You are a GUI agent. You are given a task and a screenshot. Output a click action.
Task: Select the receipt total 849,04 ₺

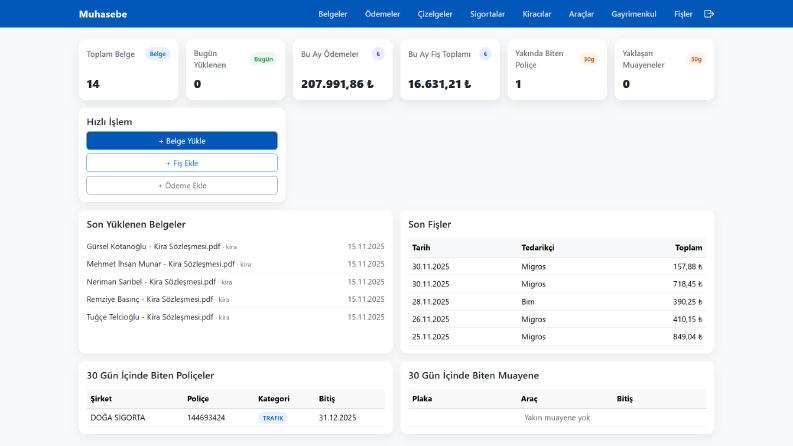[x=687, y=337]
